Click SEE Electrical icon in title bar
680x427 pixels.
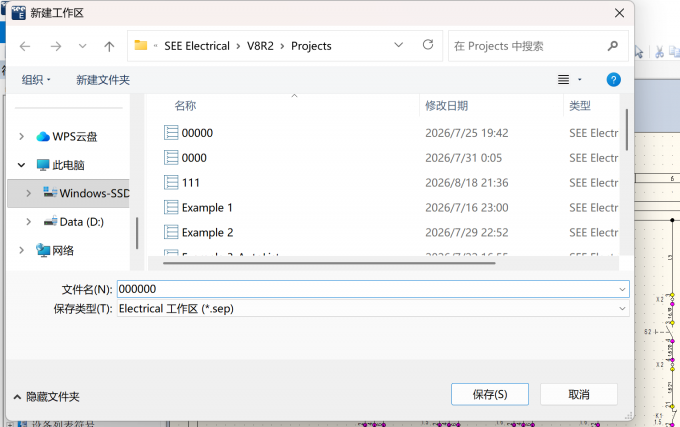(18, 13)
